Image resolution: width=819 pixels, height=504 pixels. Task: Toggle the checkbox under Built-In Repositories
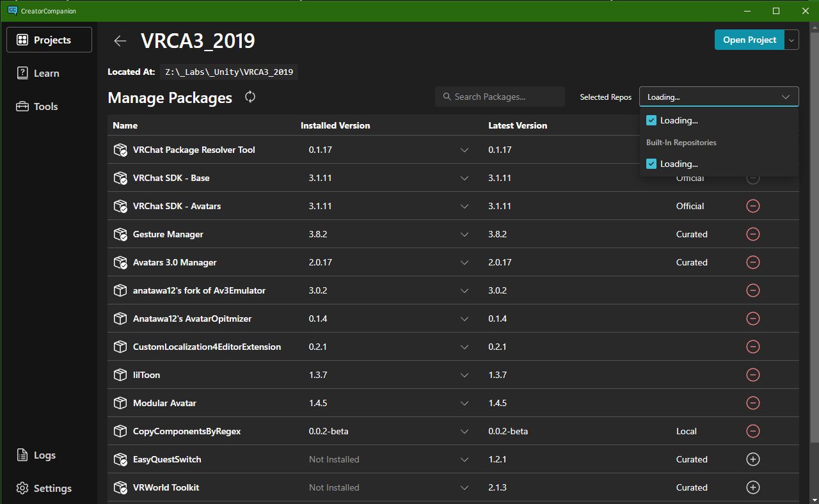click(x=651, y=164)
